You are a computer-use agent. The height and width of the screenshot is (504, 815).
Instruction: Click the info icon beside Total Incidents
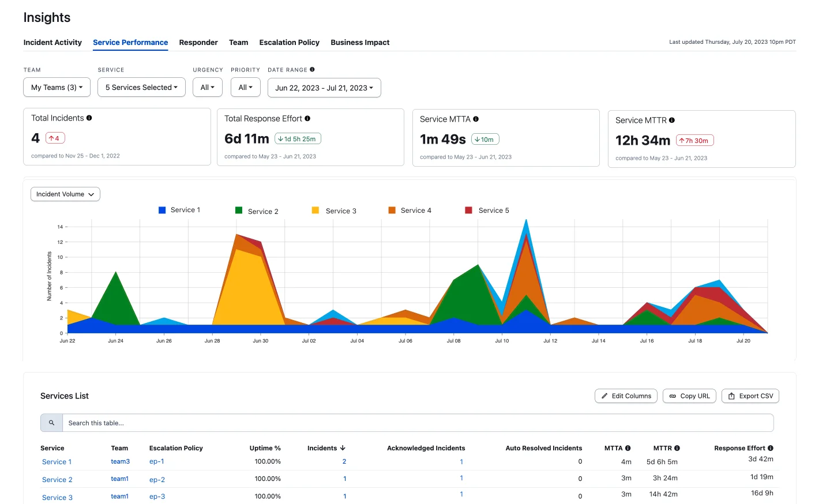pyautogui.click(x=89, y=118)
